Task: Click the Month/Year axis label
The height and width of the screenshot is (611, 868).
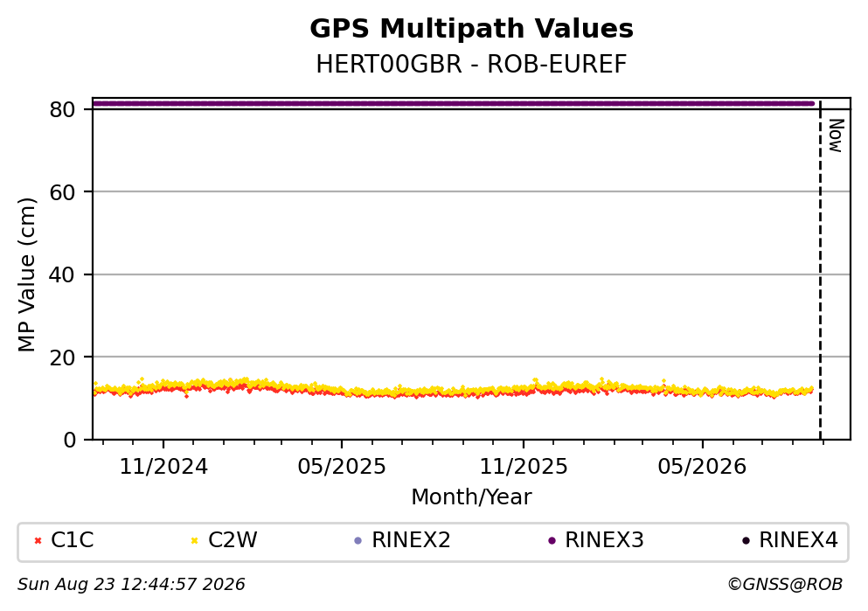Action: 472,497
